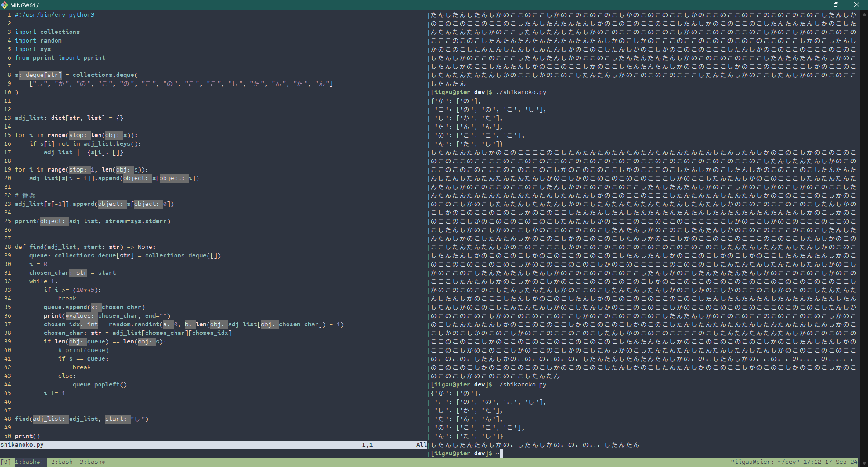Click the shebang line of the script

click(x=54, y=15)
